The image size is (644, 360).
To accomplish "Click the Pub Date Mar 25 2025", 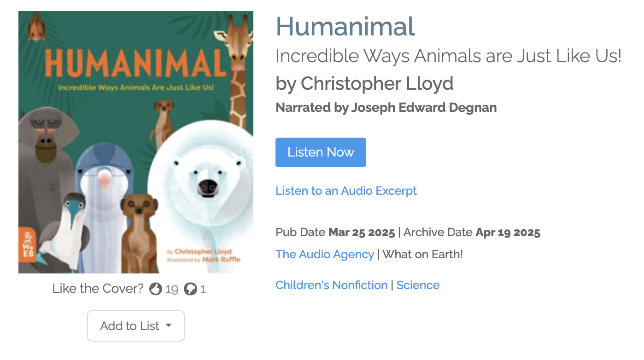I will click(x=361, y=232).
